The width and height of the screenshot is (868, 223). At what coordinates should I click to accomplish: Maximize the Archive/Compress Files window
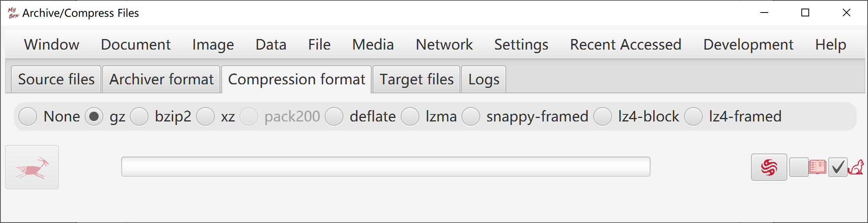(x=805, y=13)
